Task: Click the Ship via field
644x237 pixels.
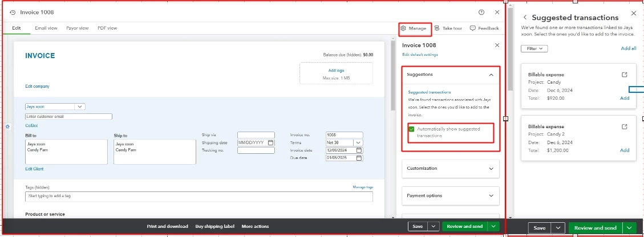Action: point(256,135)
